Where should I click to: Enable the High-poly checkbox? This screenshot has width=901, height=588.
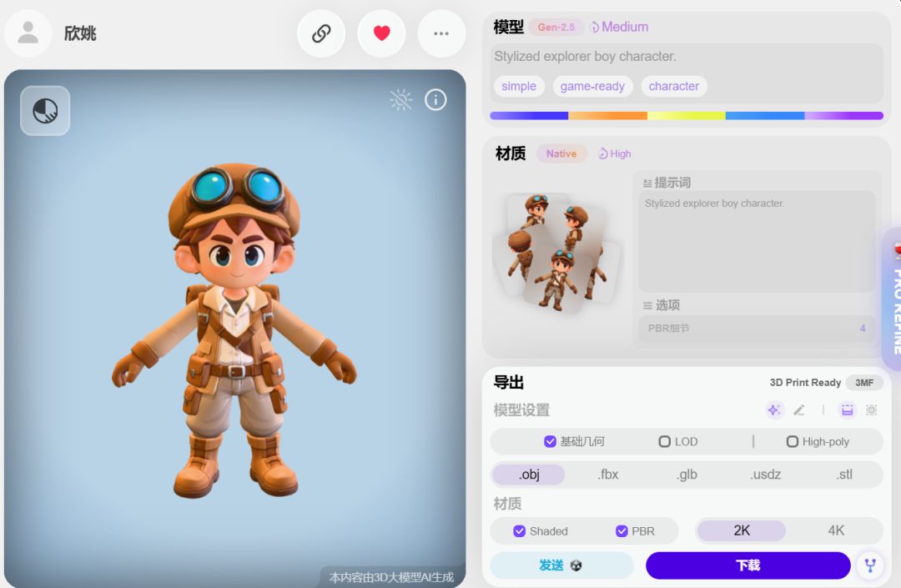click(x=792, y=441)
